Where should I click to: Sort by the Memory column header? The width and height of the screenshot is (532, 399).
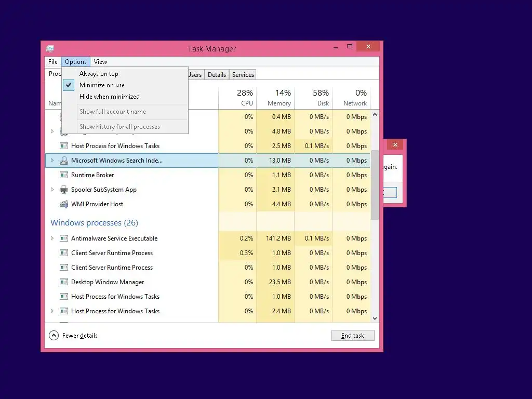(275, 98)
